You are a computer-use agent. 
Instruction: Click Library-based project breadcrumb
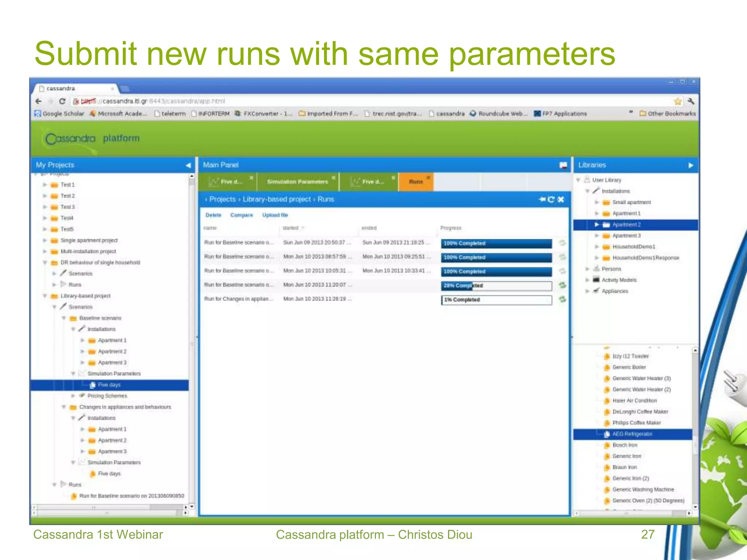[277, 199]
